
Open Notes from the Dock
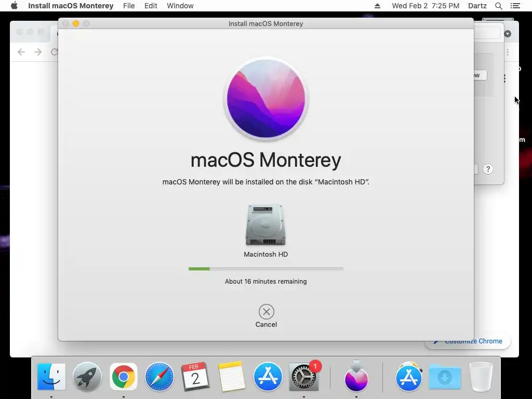(x=232, y=377)
